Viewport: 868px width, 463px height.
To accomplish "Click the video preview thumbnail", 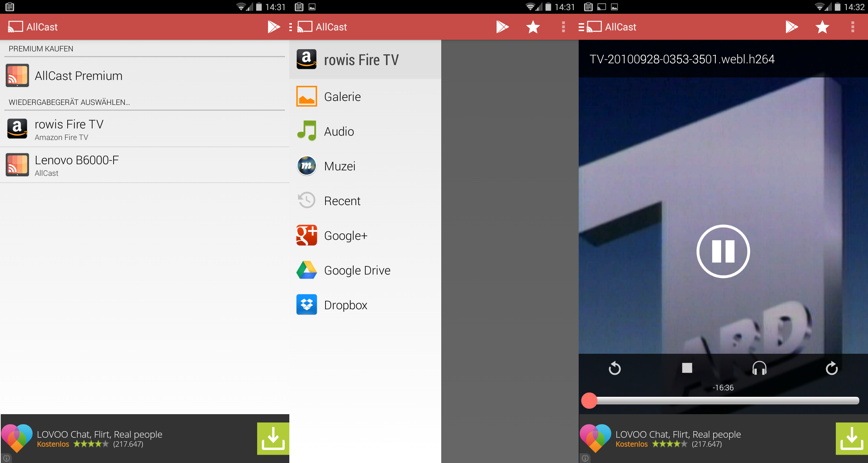I will 723,215.
